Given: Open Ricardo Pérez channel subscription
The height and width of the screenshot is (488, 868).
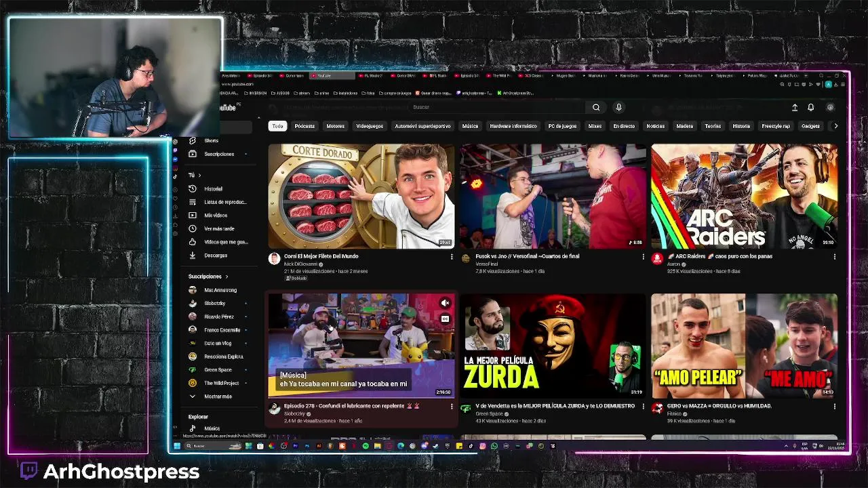Looking at the screenshot, I should click(x=218, y=317).
